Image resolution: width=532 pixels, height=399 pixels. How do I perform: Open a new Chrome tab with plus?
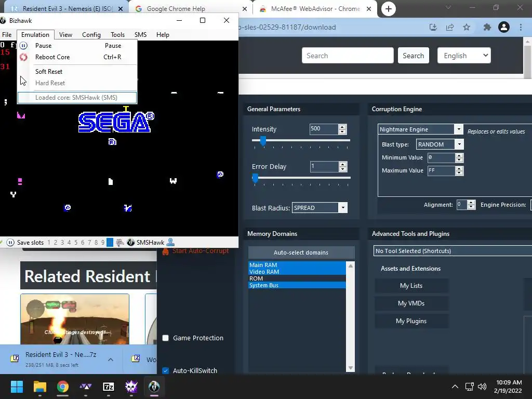(x=389, y=9)
